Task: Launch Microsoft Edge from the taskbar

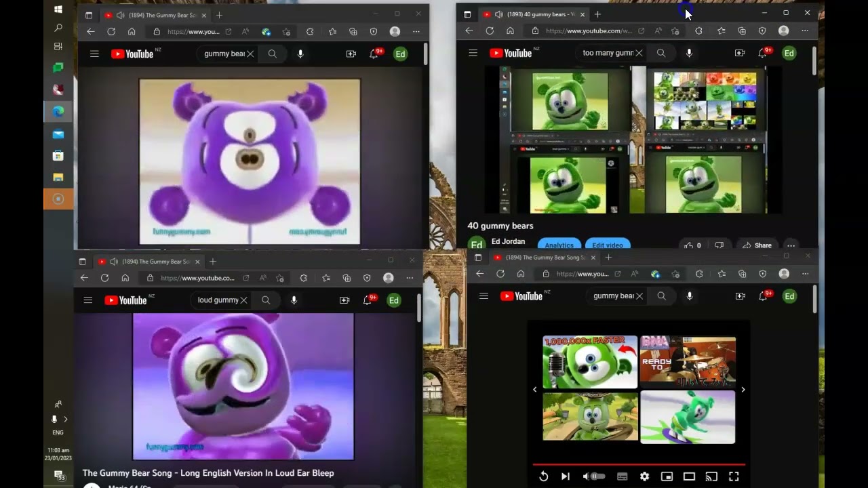Action: [x=58, y=111]
